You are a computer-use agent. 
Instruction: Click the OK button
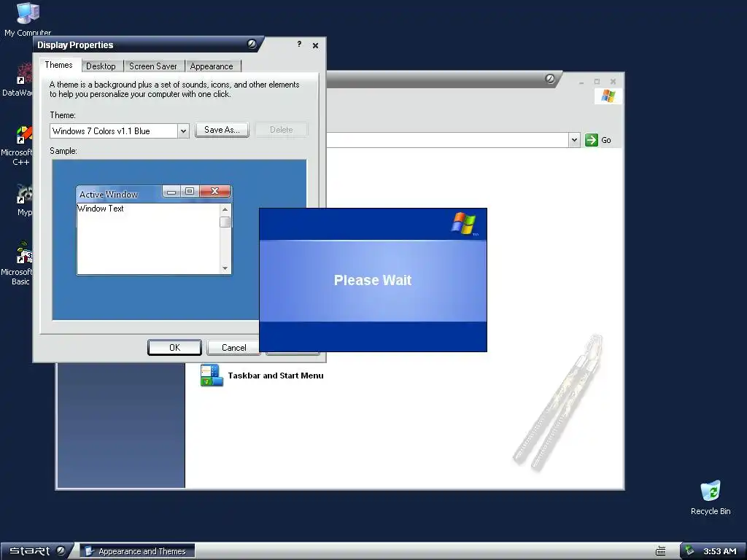pyautogui.click(x=174, y=348)
